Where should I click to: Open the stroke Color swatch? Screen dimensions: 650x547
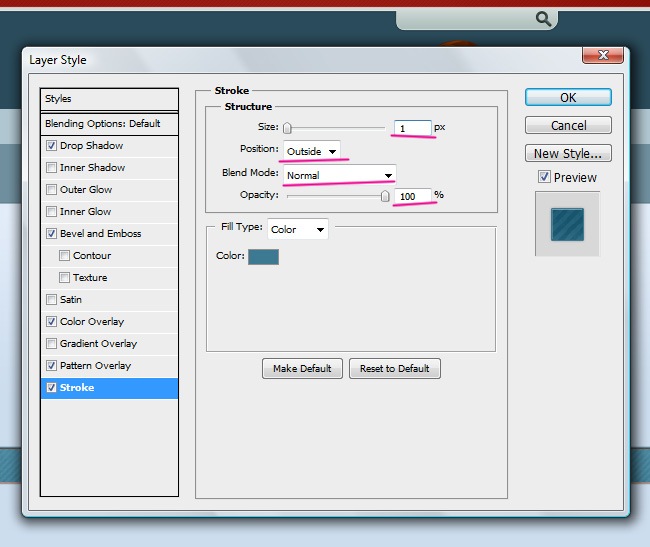click(x=264, y=257)
